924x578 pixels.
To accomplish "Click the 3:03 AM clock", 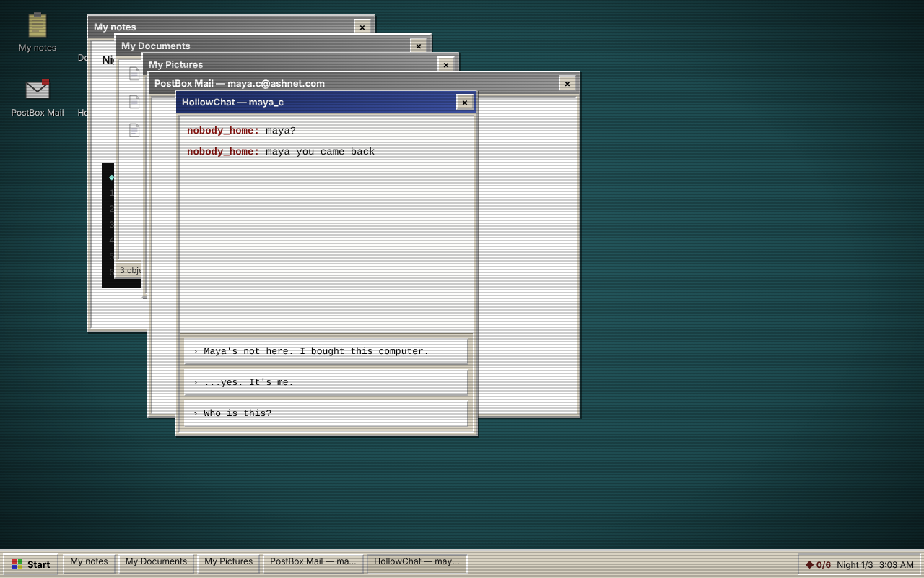I will click(x=897, y=565).
